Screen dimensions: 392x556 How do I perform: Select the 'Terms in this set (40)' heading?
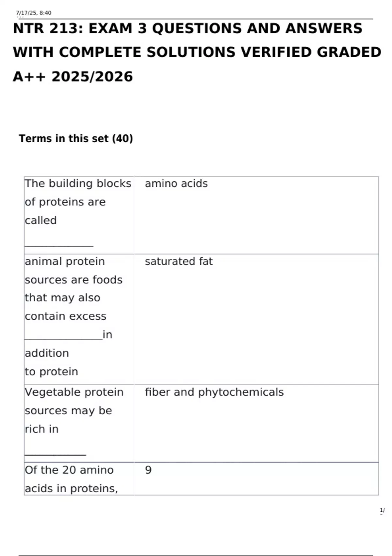pos(76,139)
